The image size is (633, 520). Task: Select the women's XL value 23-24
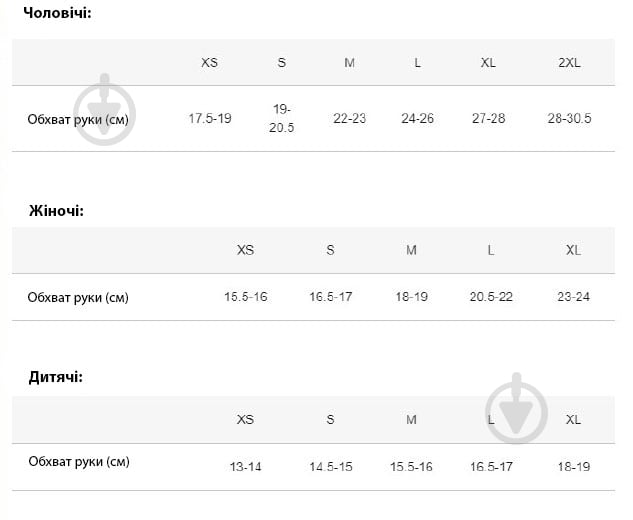click(x=573, y=297)
